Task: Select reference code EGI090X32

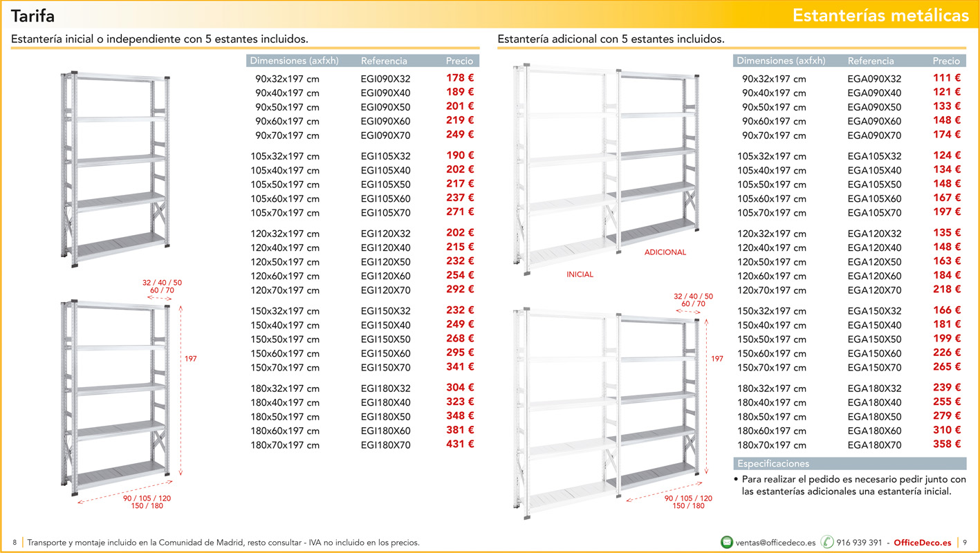Action: tap(385, 79)
